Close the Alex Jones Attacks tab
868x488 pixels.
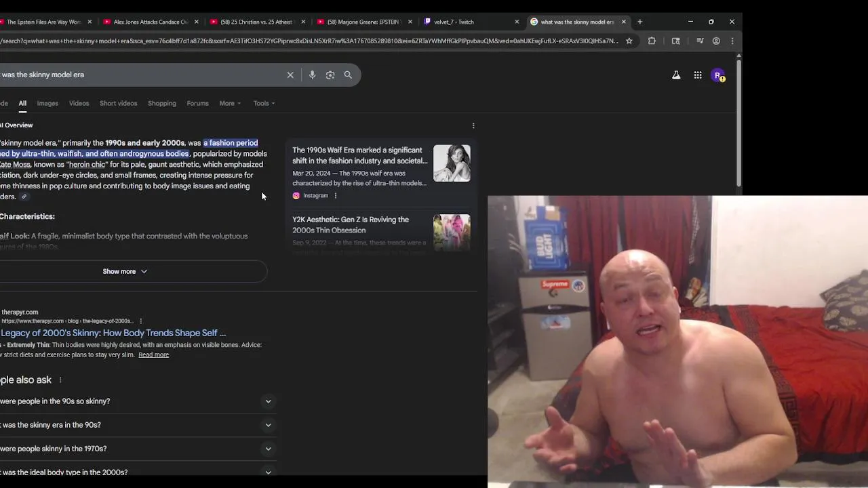click(x=197, y=22)
